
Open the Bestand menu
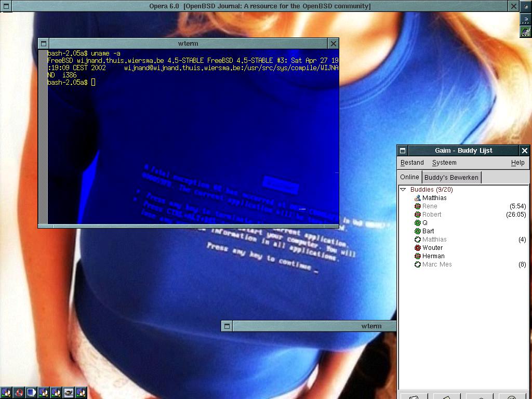[412, 163]
